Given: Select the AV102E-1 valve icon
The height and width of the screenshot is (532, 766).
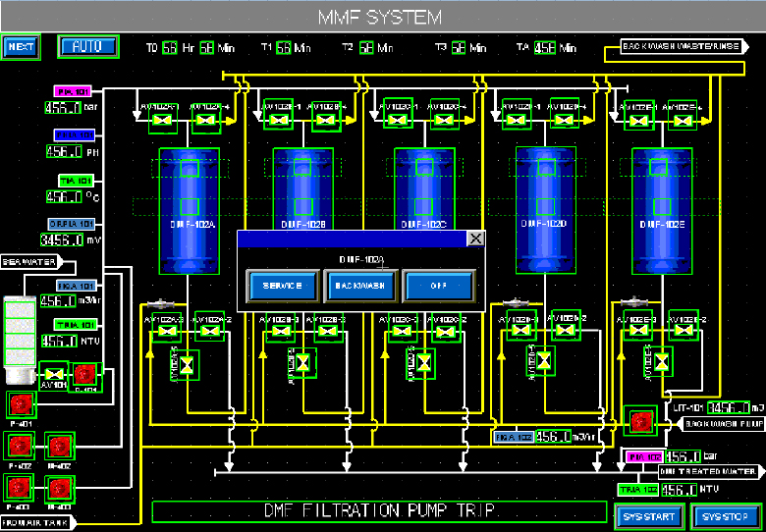Looking at the screenshot, I should tap(638, 122).
